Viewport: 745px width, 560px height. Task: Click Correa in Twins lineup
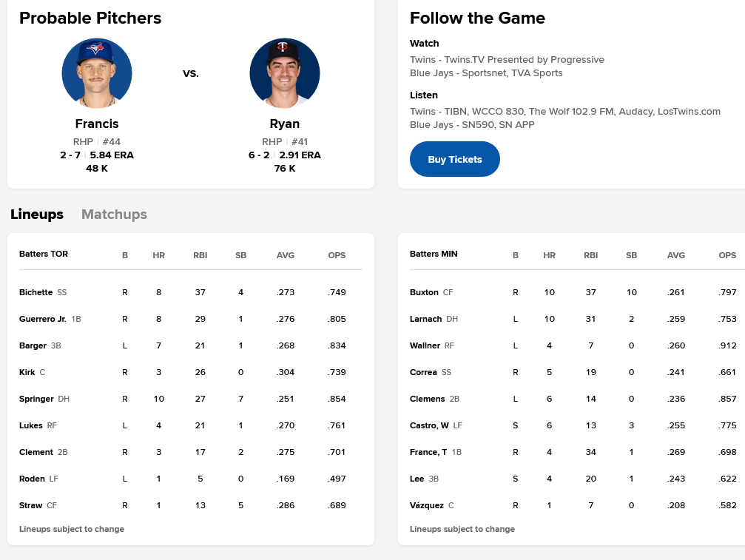click(x=423, y=372)
